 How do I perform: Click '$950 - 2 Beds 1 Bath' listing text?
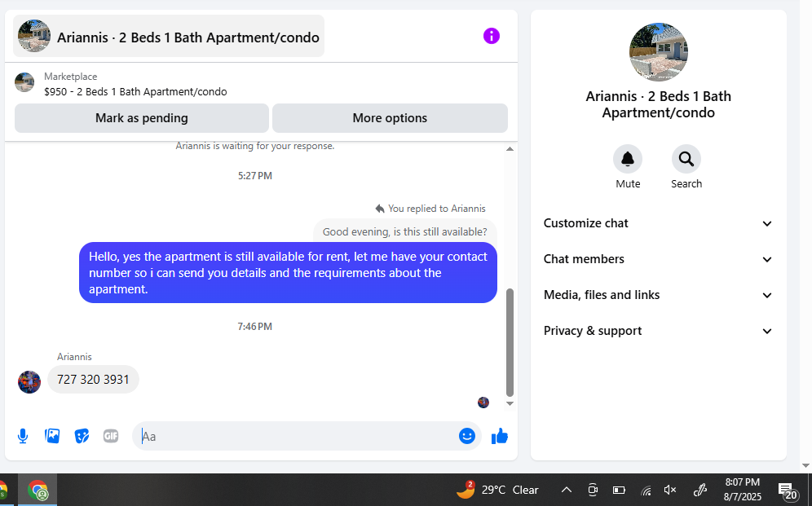(135, 92)
